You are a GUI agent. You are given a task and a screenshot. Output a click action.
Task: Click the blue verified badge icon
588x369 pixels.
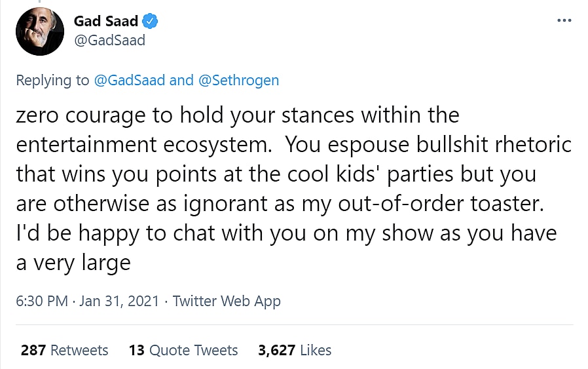151,22
